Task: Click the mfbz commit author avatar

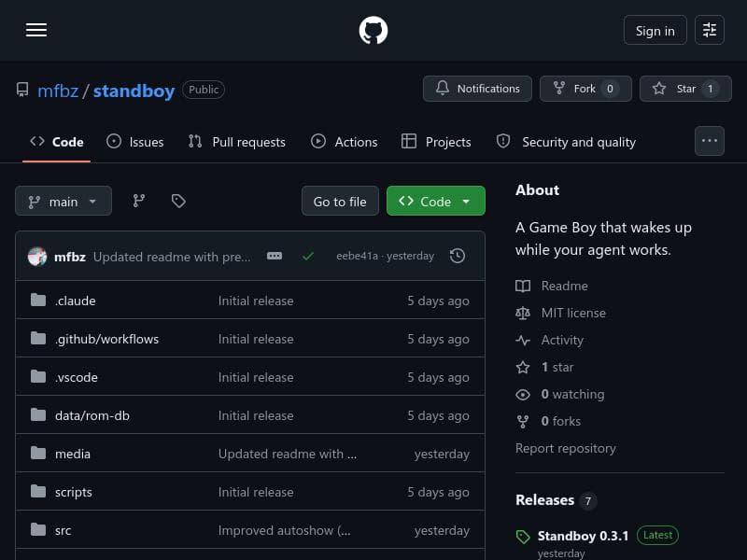Action: (x=37, y=257)
